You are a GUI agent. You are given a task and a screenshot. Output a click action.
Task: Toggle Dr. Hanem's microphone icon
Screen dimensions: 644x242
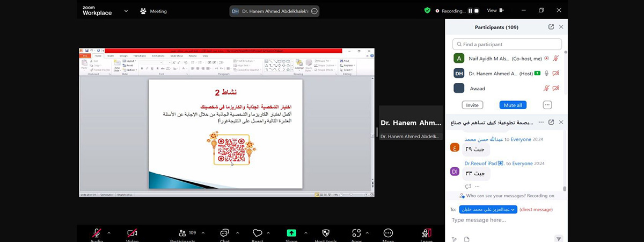pos(546,73)
